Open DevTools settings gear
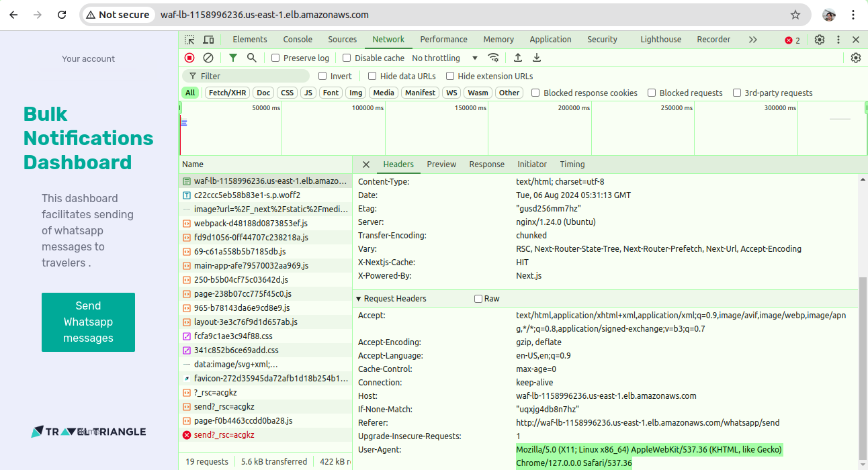Screen dimensions: 868x470 819,40
